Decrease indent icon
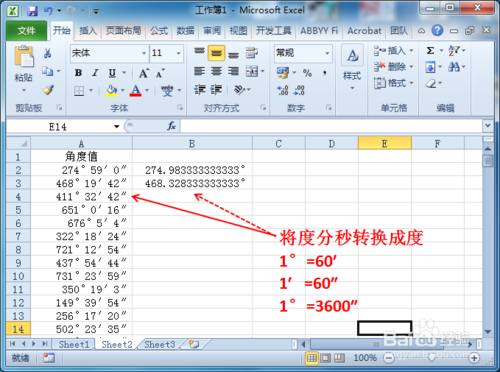The width and height of the screenshot is (500, 372). pyautogui.click(x=200, y=90)
